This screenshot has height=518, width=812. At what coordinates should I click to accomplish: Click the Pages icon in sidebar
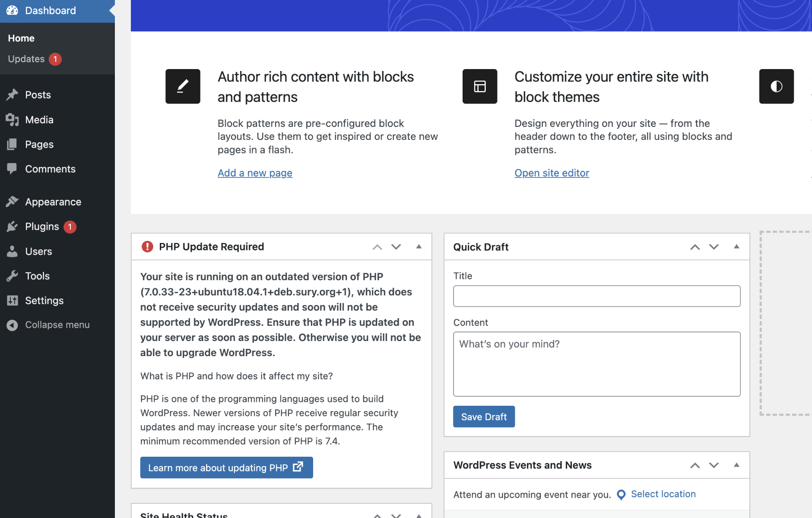click(12, 144)
